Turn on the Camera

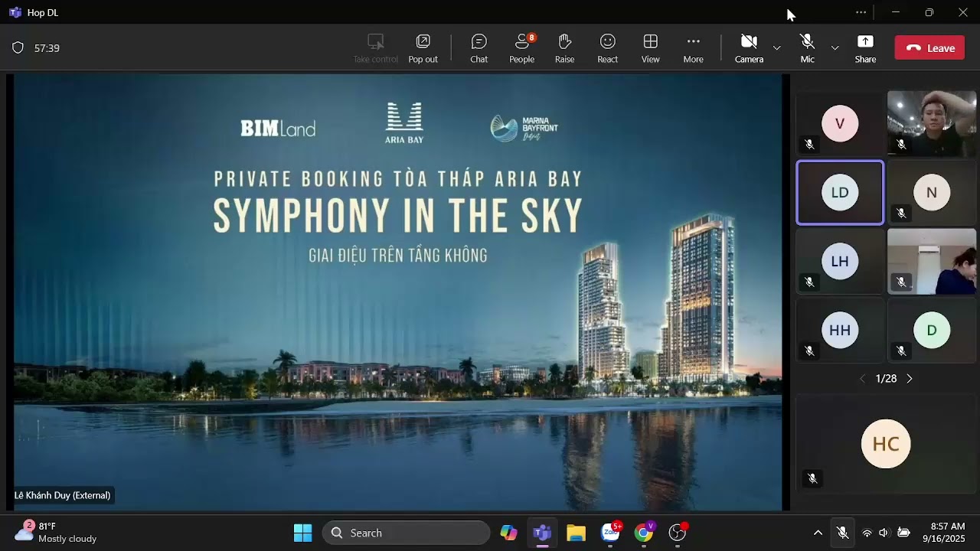tap(749, 48)
